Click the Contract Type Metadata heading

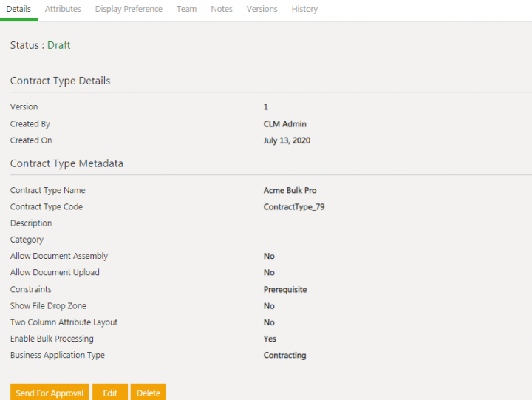tap(66, 163)
